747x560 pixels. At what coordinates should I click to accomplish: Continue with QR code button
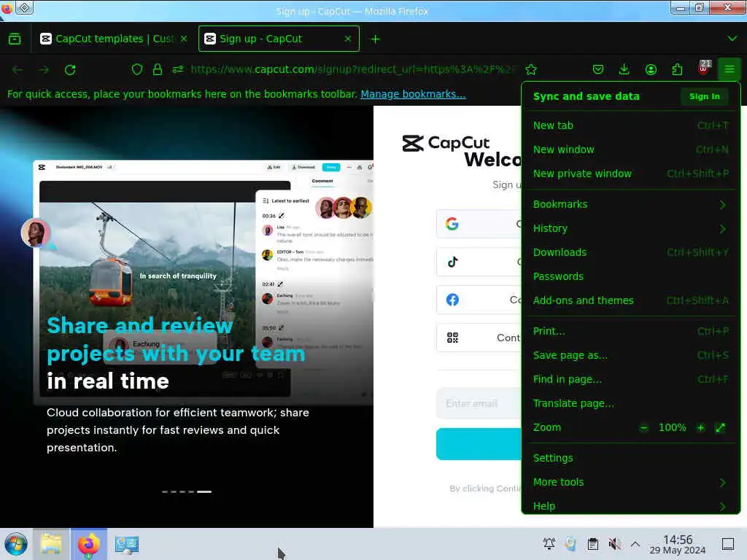pyautogui.click(x=479, y=338)
